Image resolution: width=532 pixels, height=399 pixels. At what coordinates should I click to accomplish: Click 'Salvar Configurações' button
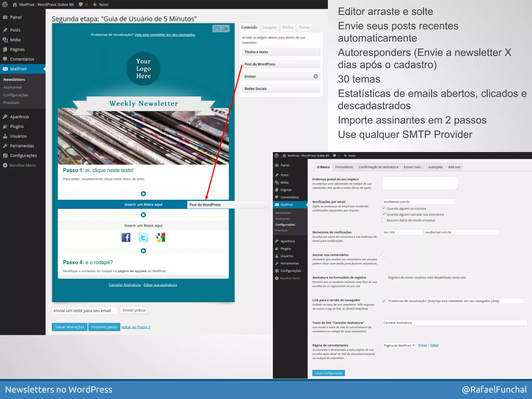click(x=329, y=373)
